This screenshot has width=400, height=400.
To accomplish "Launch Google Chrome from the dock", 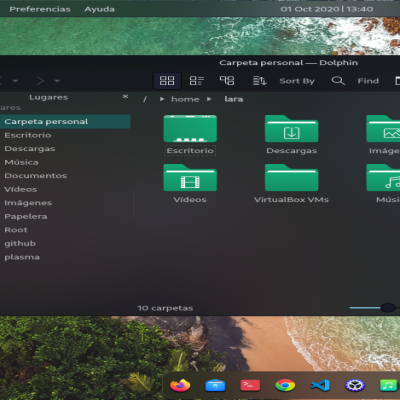I will pos(285,386).
